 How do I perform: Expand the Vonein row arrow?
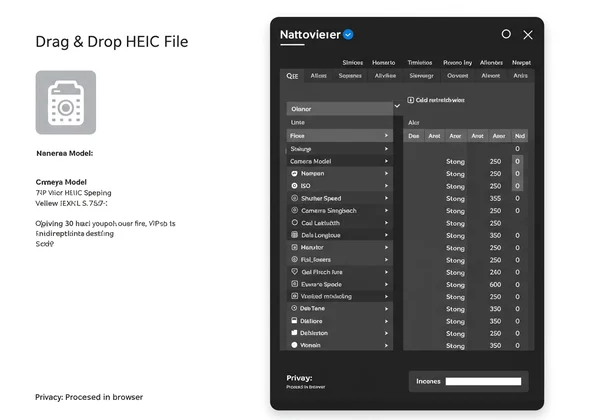pos(386,345)
